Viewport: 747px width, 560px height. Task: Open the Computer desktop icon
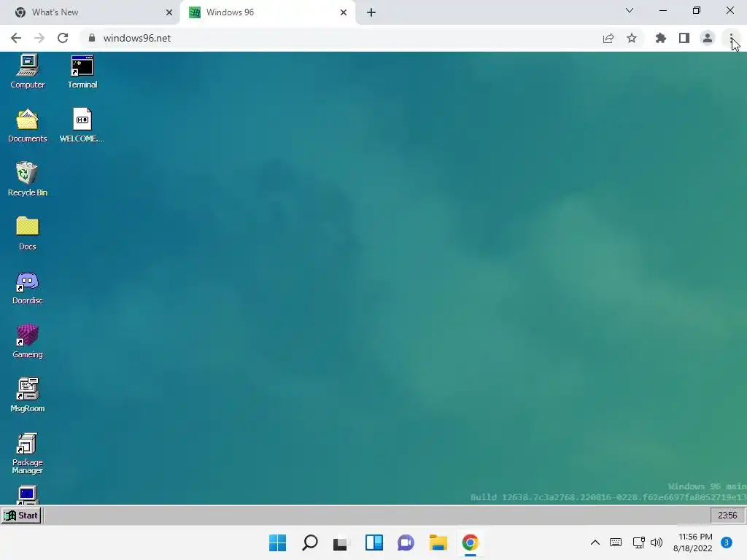pyautogui.click(x=27, y=71)
